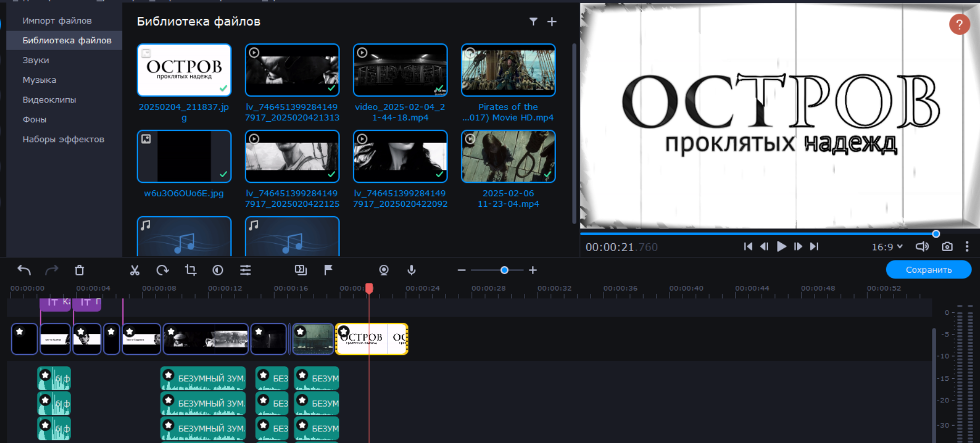Switch to the Музыка section
Image resolution: width=980 pixels, height=443 pixels.
click(40, 80)
